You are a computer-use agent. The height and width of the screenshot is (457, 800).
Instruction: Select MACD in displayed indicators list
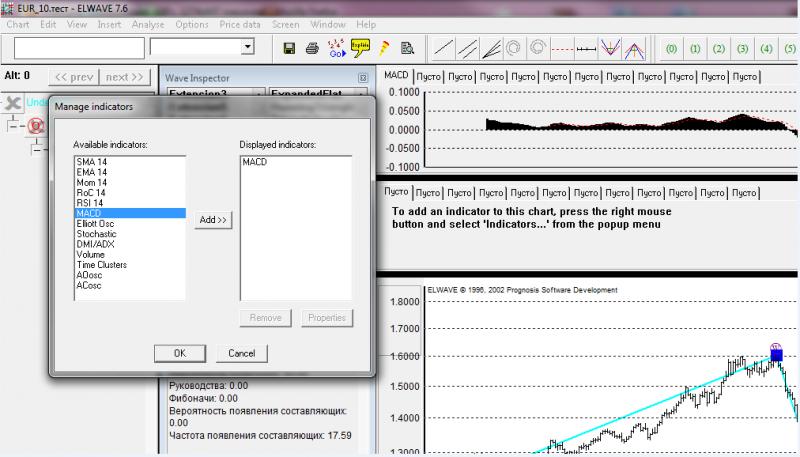point(296,162)
